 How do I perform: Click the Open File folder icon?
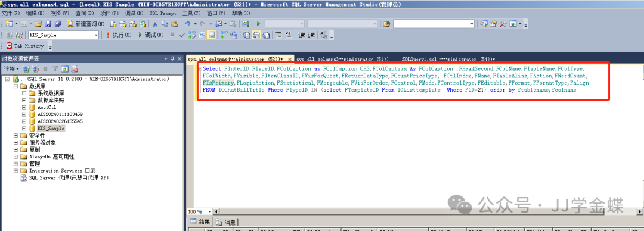coord(38,24)
